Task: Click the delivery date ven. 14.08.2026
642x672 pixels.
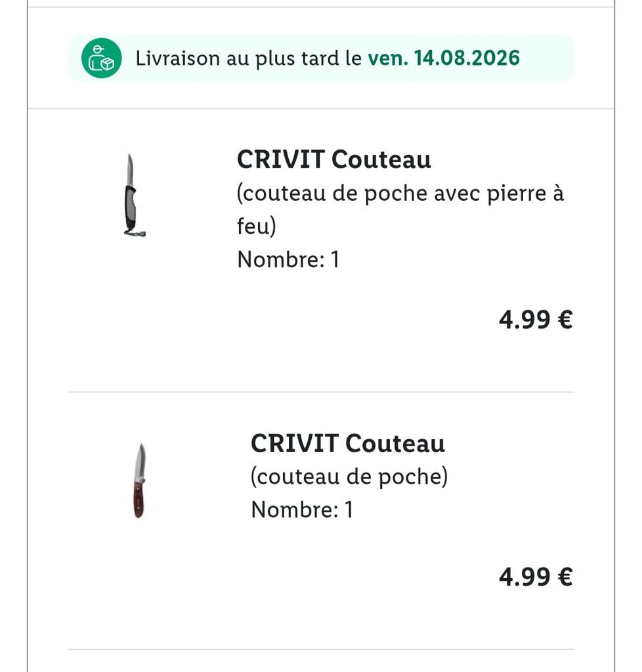Action: pos(444,58)
